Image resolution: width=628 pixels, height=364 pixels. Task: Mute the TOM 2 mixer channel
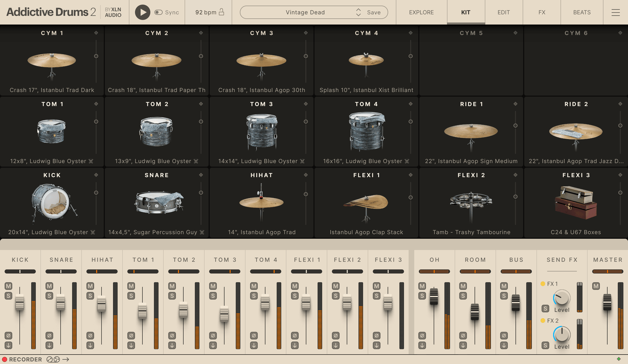coord(172,286)
